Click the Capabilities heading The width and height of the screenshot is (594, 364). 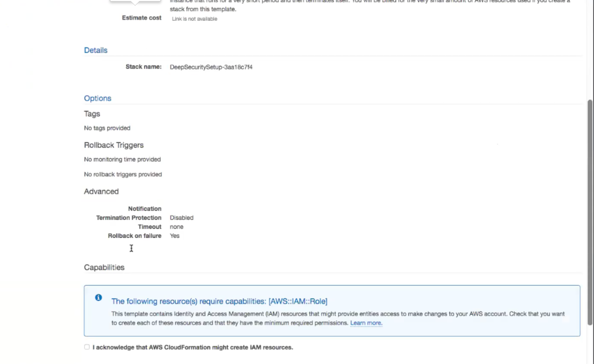[104, 267]
